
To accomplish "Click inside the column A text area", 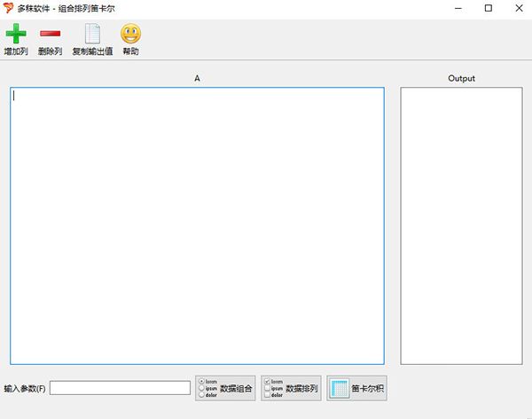I will [x=197, y=225].
